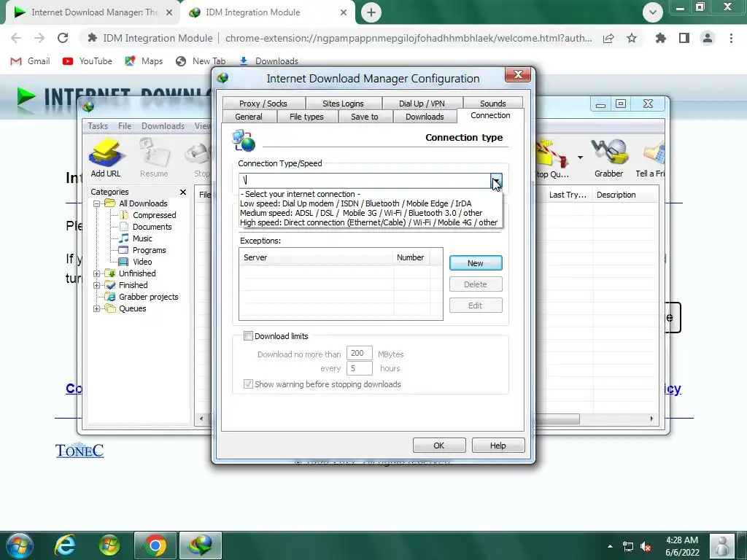Open Chrome three-dot menu

point(731,38)
